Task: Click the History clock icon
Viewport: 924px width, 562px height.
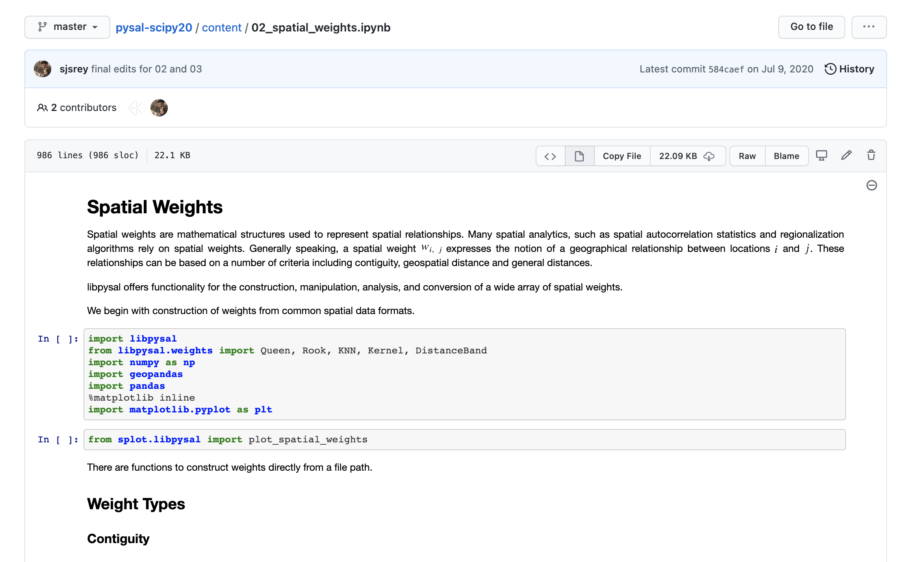Action: (830, 69)
